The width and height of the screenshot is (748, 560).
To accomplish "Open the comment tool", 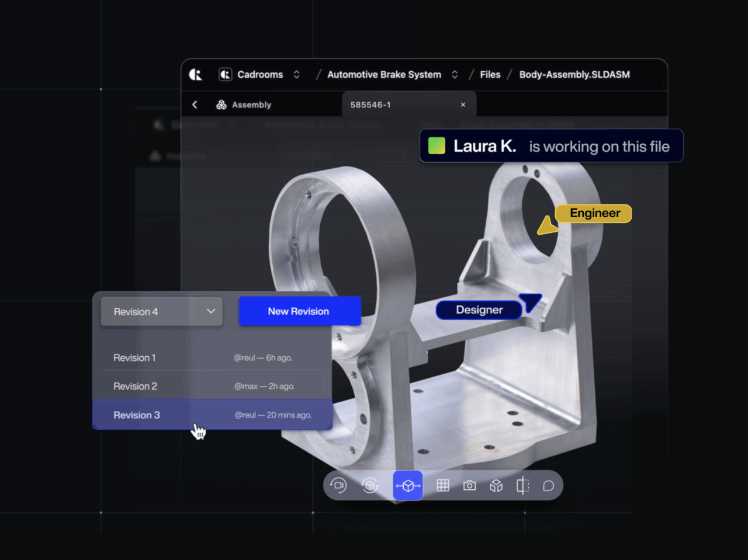I will [x=548, y=485].
